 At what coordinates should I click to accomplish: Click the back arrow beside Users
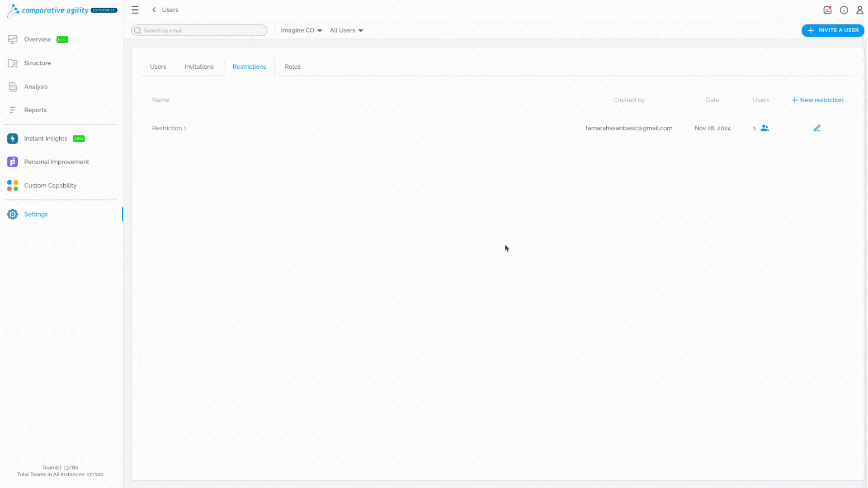coord(154,9)
